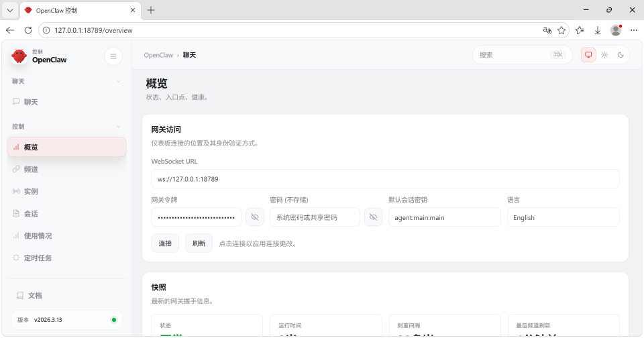Switch to light theme sun icon
644x338 pixels.
604,54
